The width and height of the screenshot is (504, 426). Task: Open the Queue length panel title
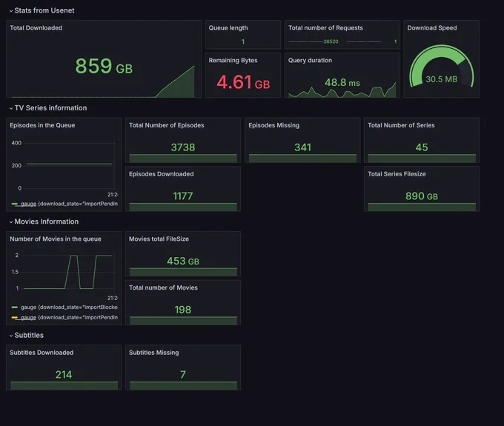point(228,28)
